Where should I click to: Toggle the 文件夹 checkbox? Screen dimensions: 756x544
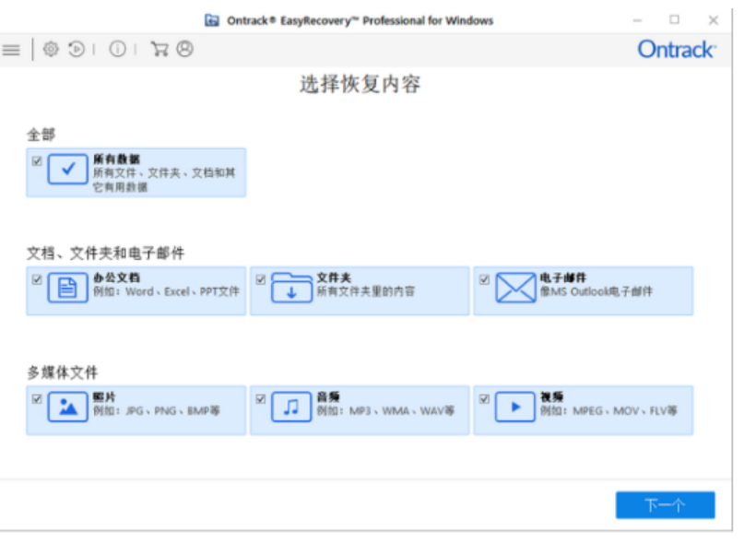[x=261, y=279]
